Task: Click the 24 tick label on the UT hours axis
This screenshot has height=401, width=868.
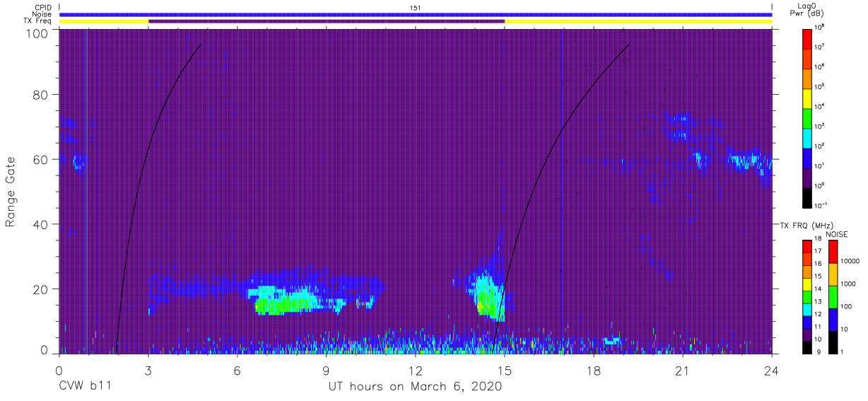Action: click(772, 370)
